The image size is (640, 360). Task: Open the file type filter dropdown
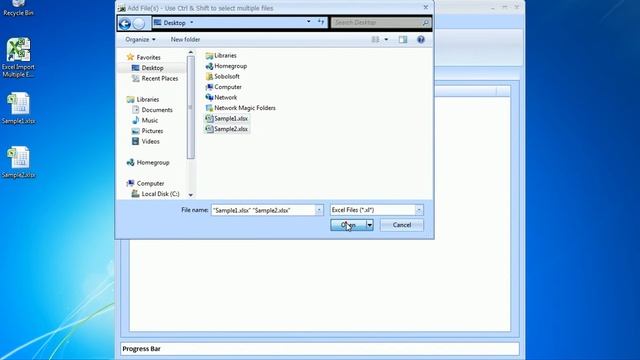point(419,210)
